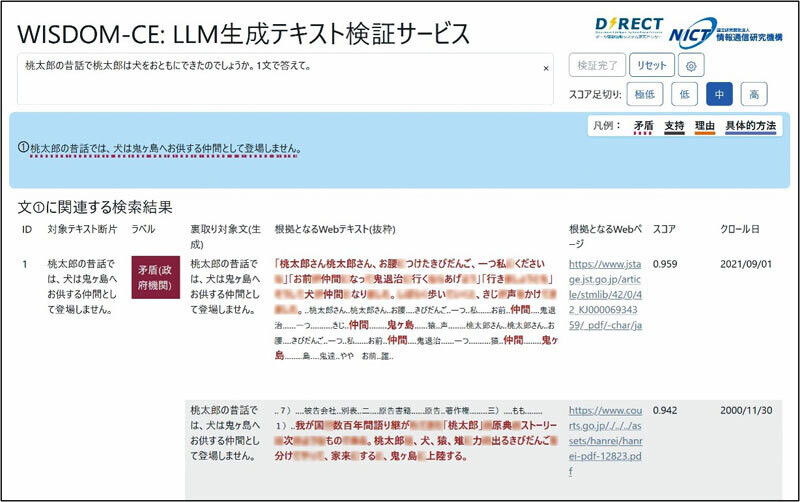
Task: Click the リセット button
Action: [x=652, y=65]
